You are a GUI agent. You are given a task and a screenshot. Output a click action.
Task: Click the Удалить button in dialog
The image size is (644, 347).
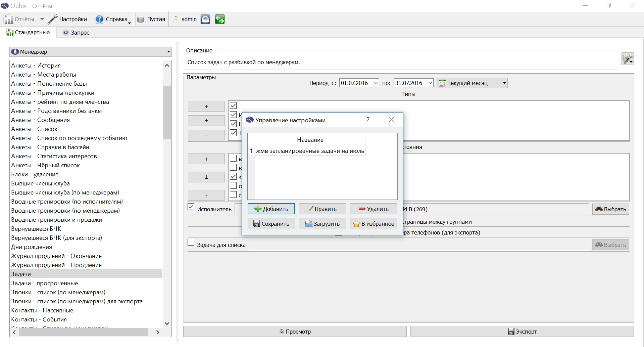[374, 209]
